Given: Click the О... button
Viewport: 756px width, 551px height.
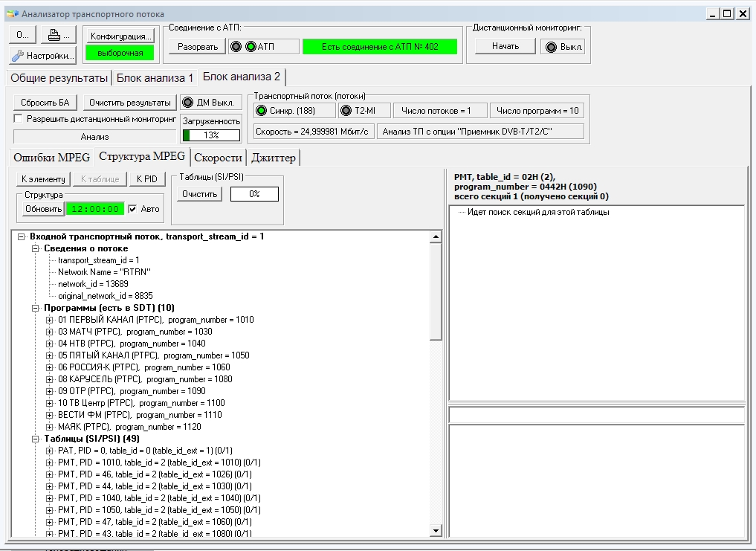Looking at the screenshot, I should (22, 35).
